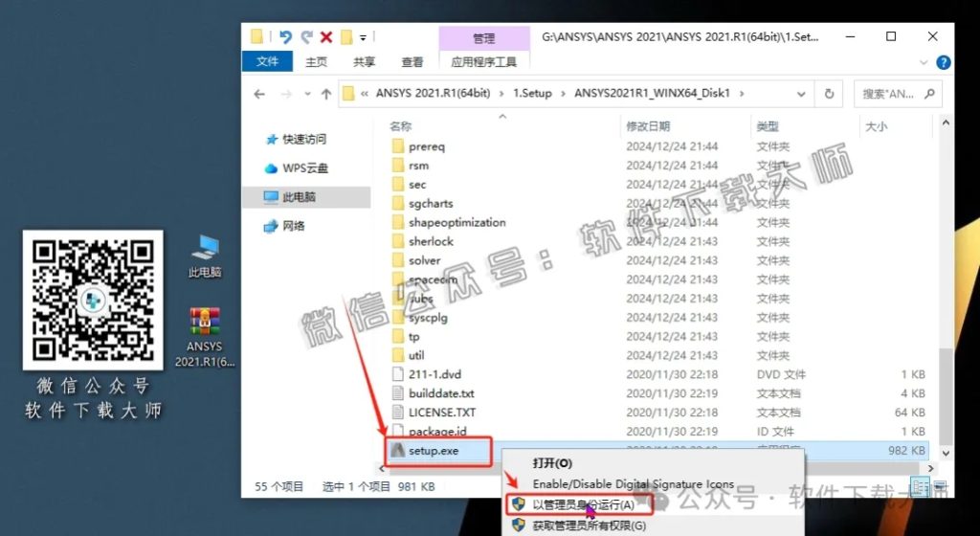Image resolution: width=980 pixels, height=536 pixels.
Task: Select the syscplg folder
Action: click(x=428, y=318)
